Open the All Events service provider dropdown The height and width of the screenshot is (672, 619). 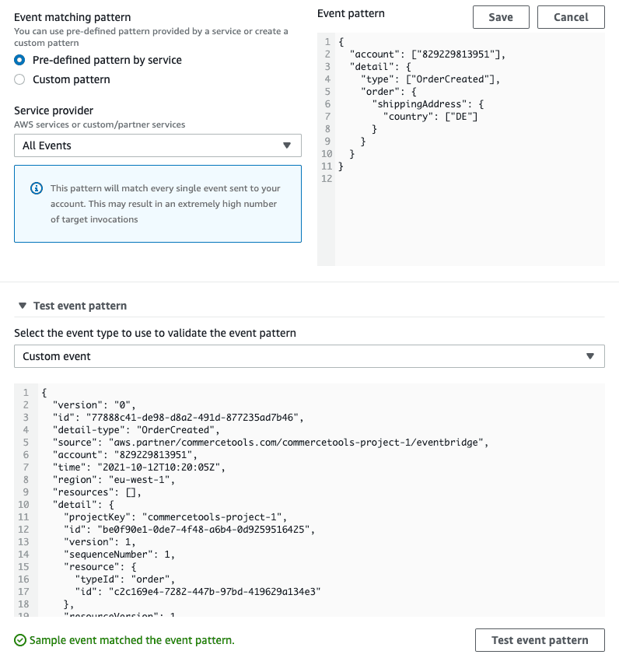157,145
